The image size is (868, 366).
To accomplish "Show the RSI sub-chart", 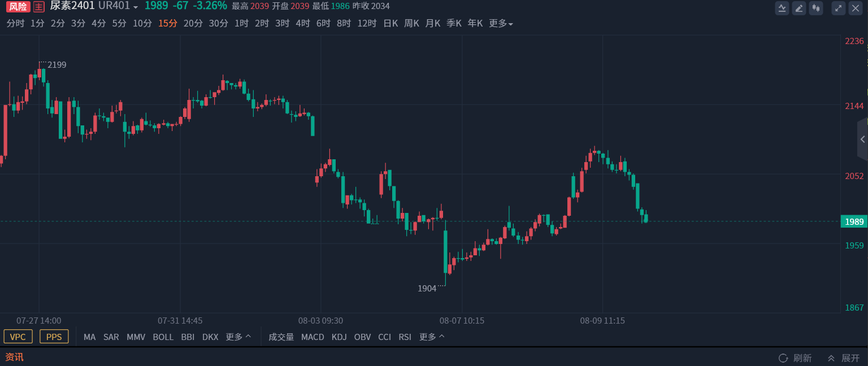I will coord(405,337).
